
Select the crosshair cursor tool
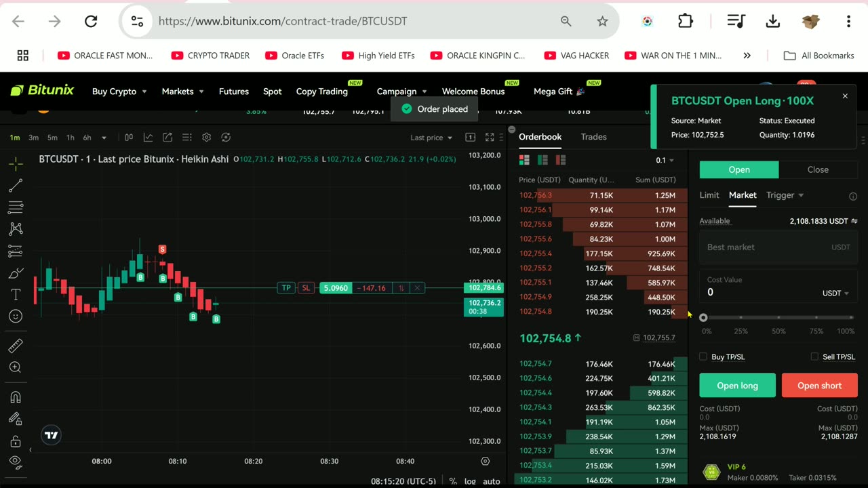16,163
